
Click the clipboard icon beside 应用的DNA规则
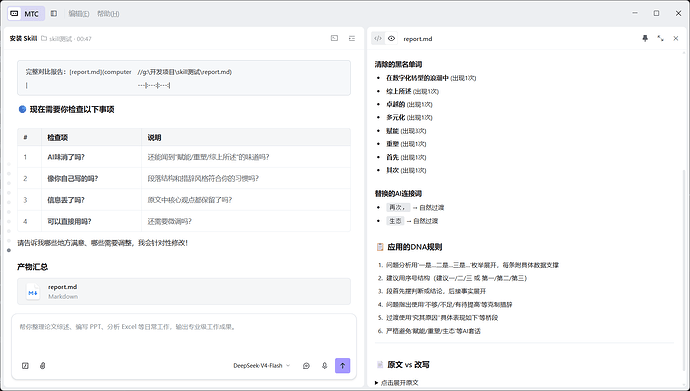pos(380,247)
